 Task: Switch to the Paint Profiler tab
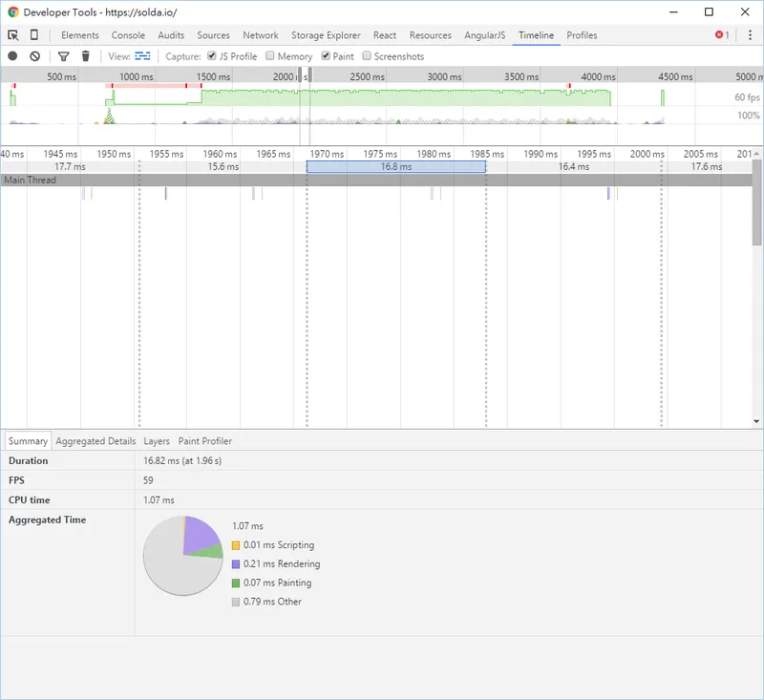(x=204, y=441)
